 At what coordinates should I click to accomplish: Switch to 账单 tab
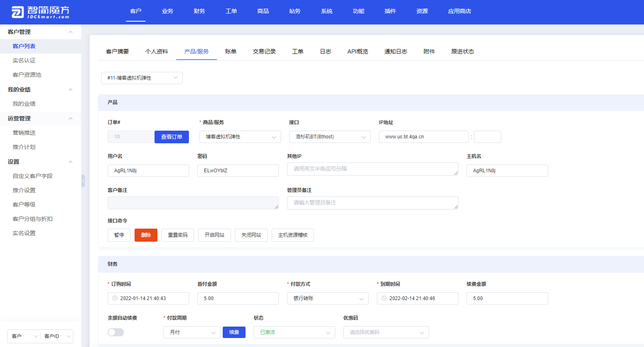tap(231, 51)
